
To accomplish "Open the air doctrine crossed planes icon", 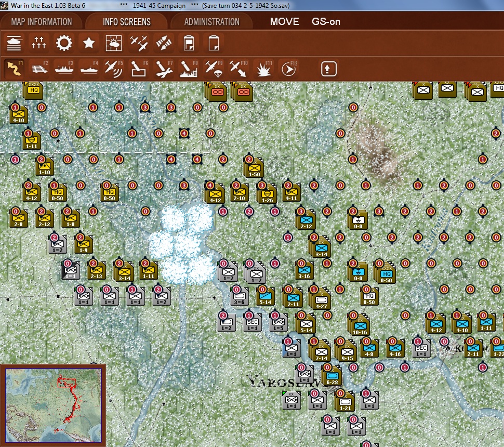I will pyautogui.click(x=139, y=43).
